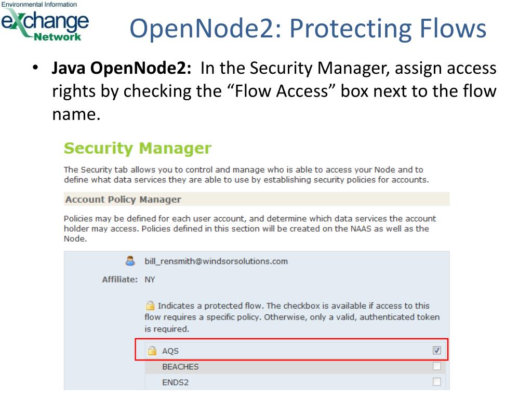
Task: Select the AQS flow row label
Action: [x=170, y=351]
